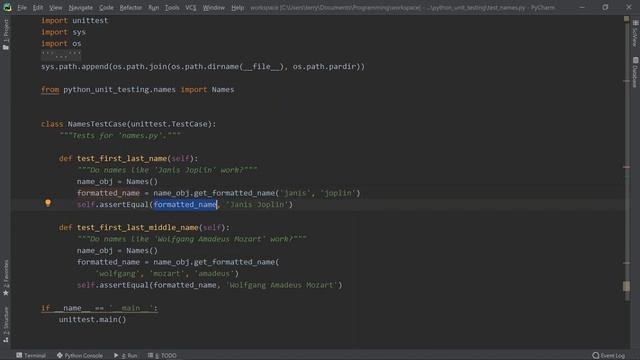Open the Code menu
This screenshot has width=640, height=360.
(106, 7)
